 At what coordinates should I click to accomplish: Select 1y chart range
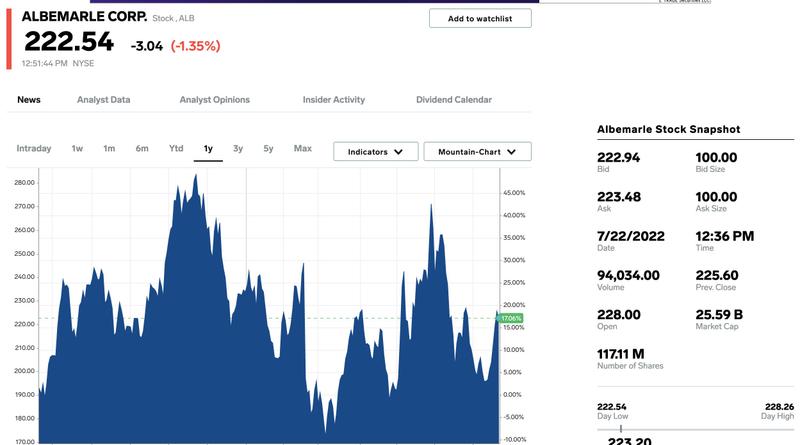[208, 149]
